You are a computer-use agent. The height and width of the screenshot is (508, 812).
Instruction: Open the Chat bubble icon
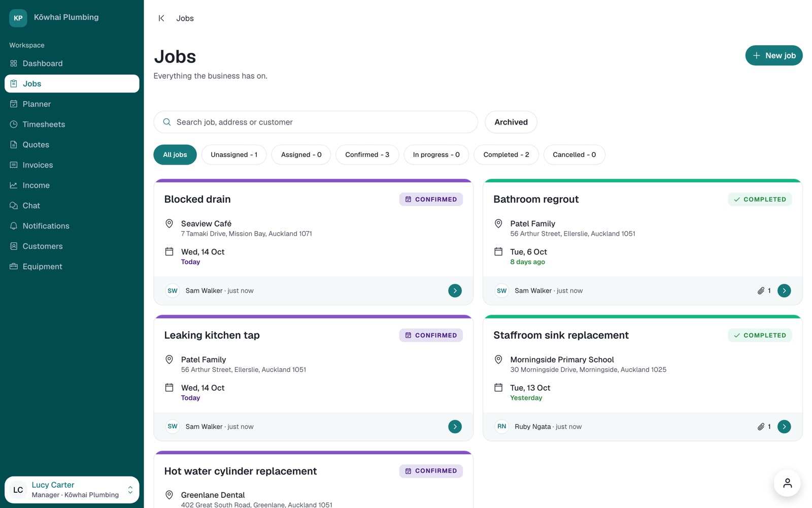tap(14, 206)
